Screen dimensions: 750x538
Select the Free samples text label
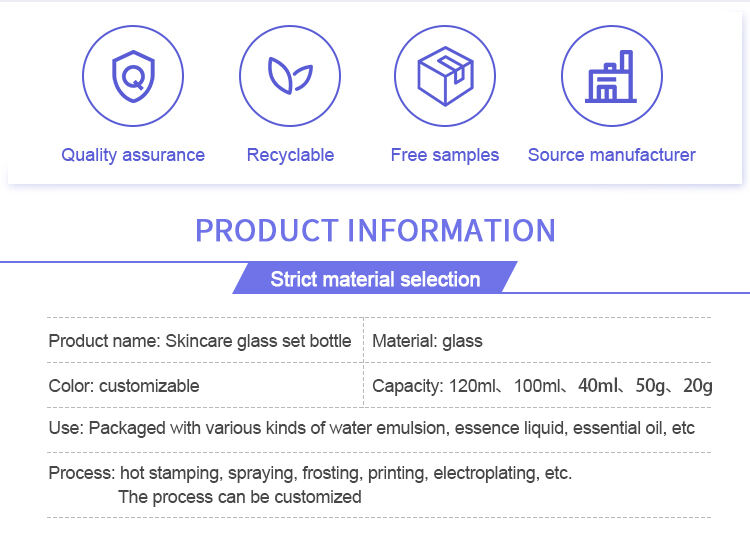click(445, 155)
